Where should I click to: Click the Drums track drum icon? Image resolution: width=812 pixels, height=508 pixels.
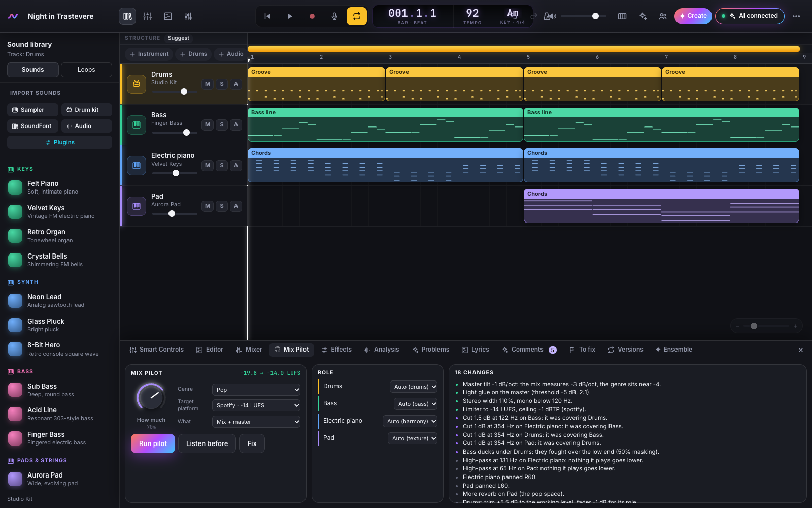click(137, 84)
